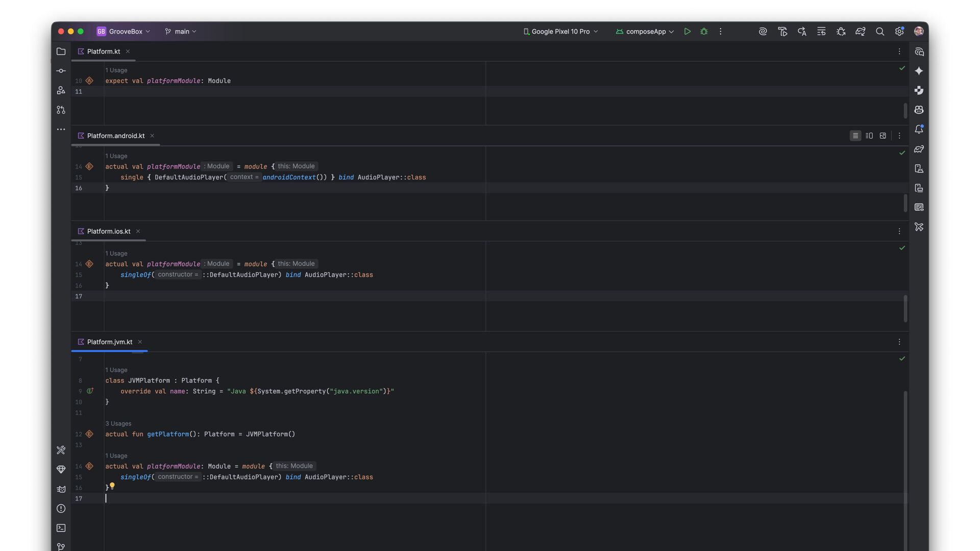
Task: Click the green Run button
Action: [x=687, y=32]
